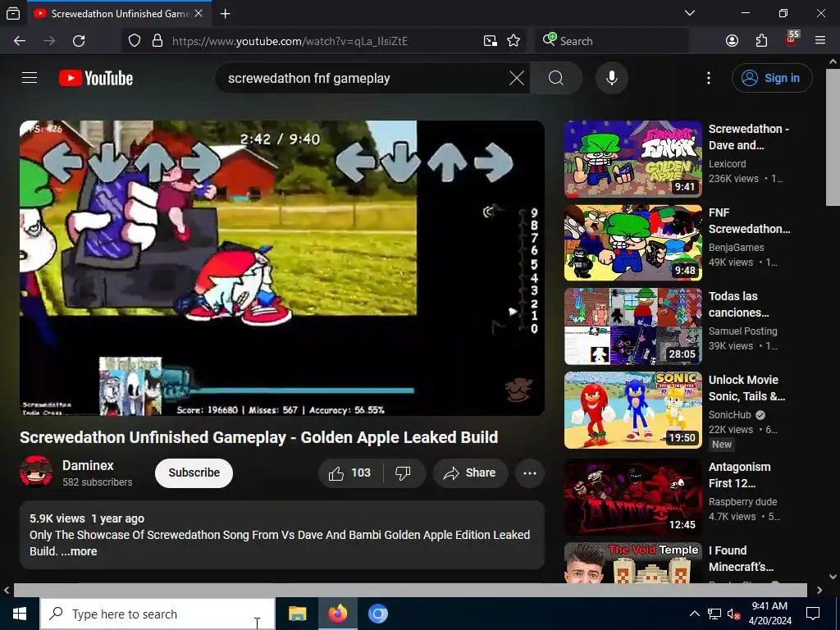The height and width of the screenshot is (630, 840).
Task: Open Todas las canciones video thumbnail
Action: coord(632,326)
